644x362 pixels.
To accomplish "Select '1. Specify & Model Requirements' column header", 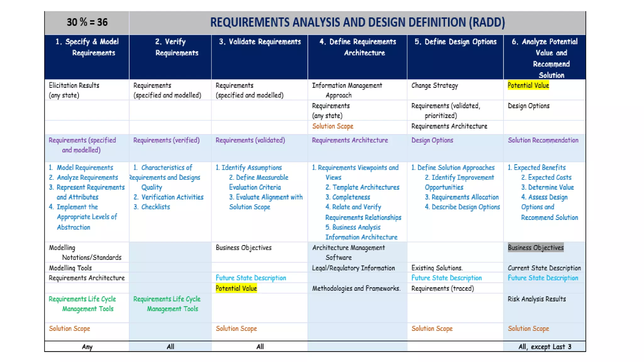I will (87, 47).
